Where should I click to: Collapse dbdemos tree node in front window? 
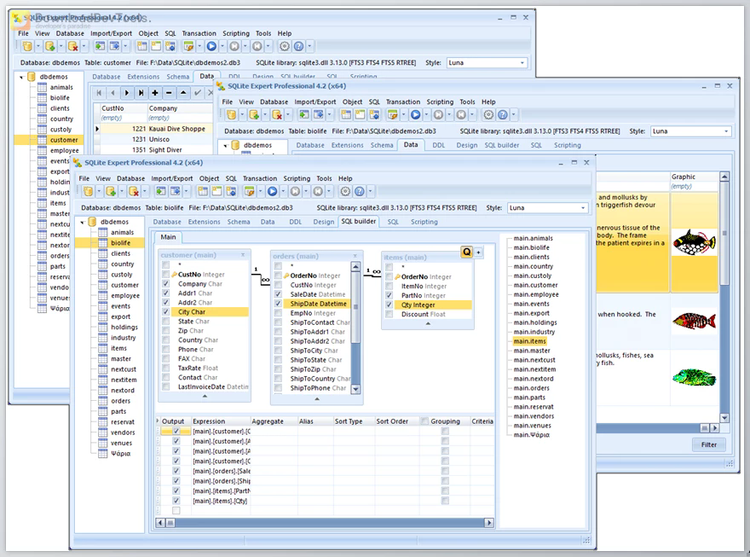[82, 222]
